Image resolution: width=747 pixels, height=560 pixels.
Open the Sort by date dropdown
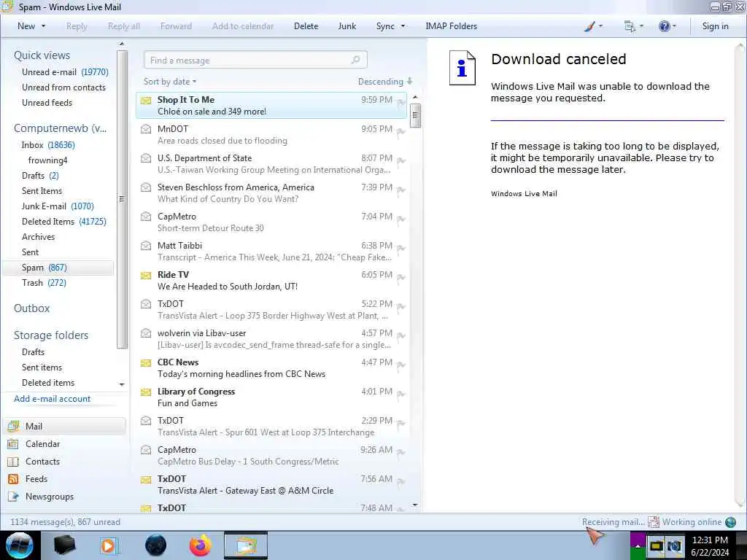pyautogui.click(x=169, y=82)
